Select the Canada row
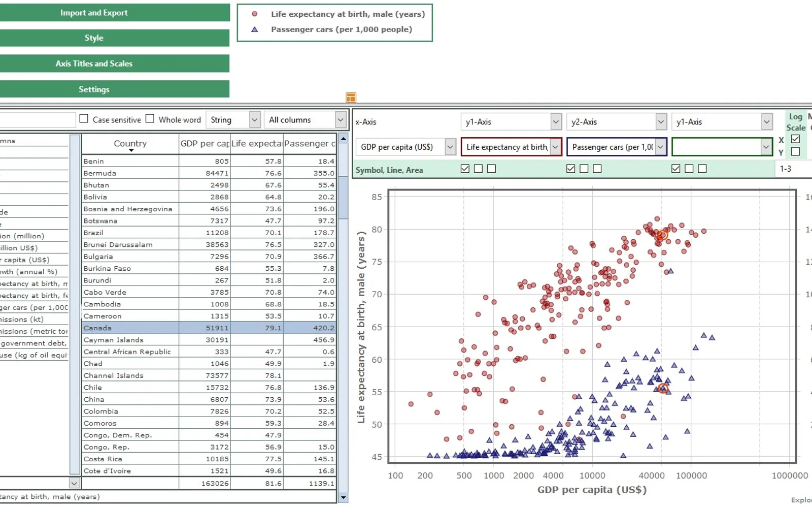The width and height of the screenshot is (812, 508). pyautogui.click(x=209, y=328)
